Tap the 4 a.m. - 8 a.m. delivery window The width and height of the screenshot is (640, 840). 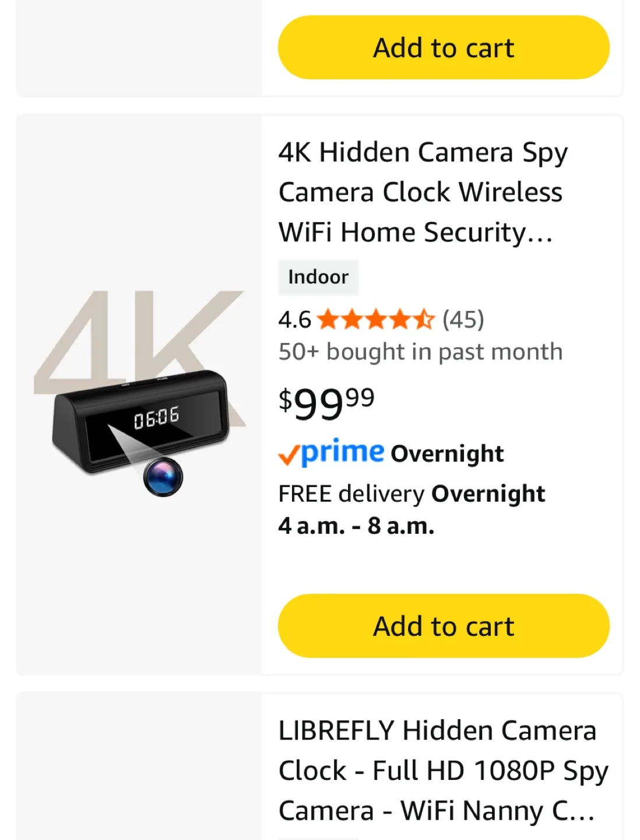(x=356, y=526)
